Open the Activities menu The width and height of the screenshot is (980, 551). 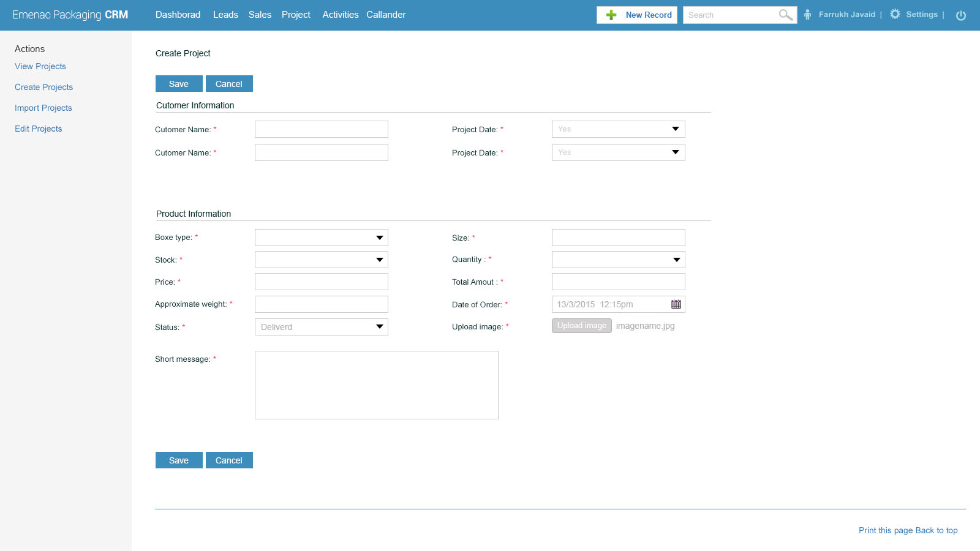pyautogui.click(x=341, y=15)
